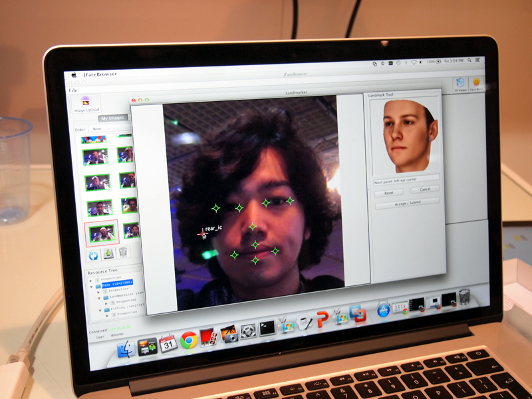Select the thumbnail with the yellow shirt
The width and height of the screenshot is (532, 399).
pyautogui.click(x=130, y=205)
